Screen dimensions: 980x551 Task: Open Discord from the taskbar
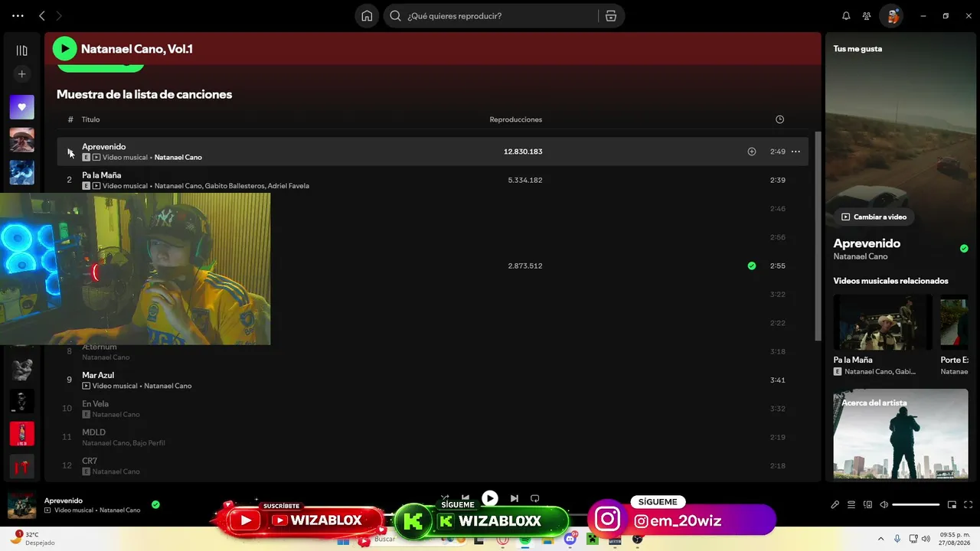570,539
